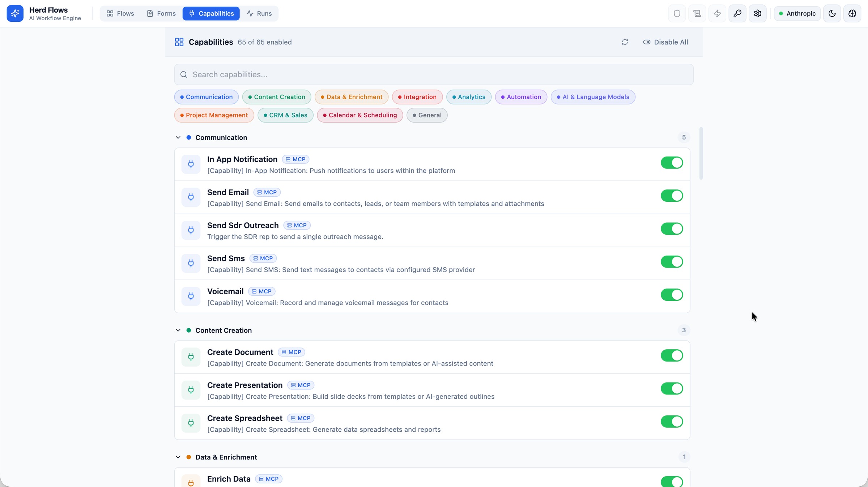
Task: Click the lightning bolt icon
Action: pos(717,13)
